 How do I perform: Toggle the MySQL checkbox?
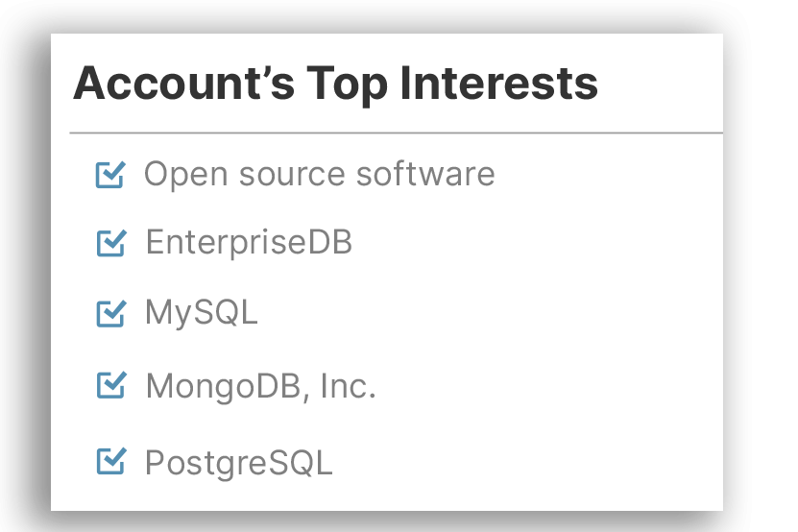[111, 313]
